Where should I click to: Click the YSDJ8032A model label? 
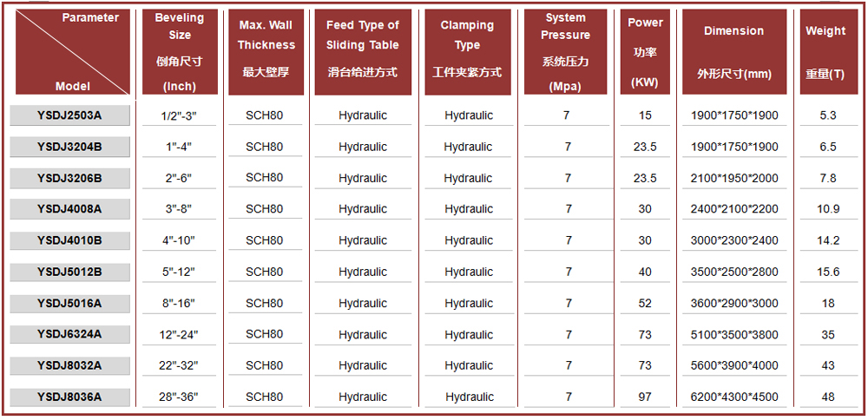[69, 366]
